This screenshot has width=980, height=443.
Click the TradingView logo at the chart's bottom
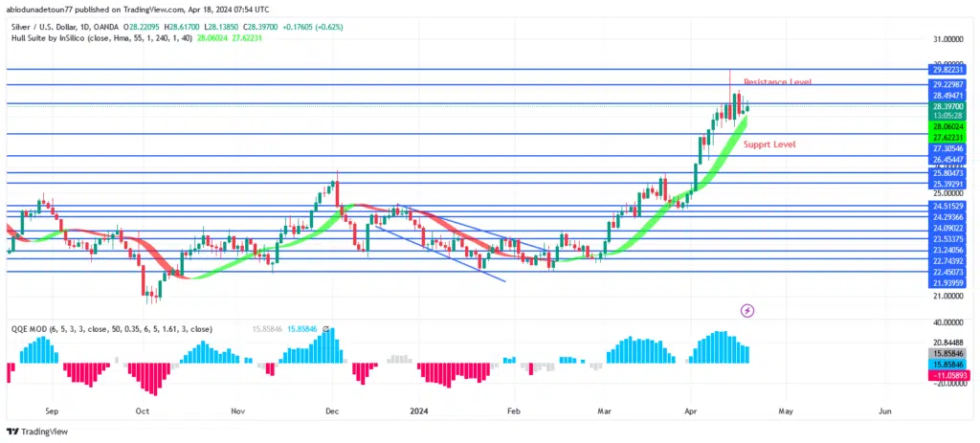(37, 432)
